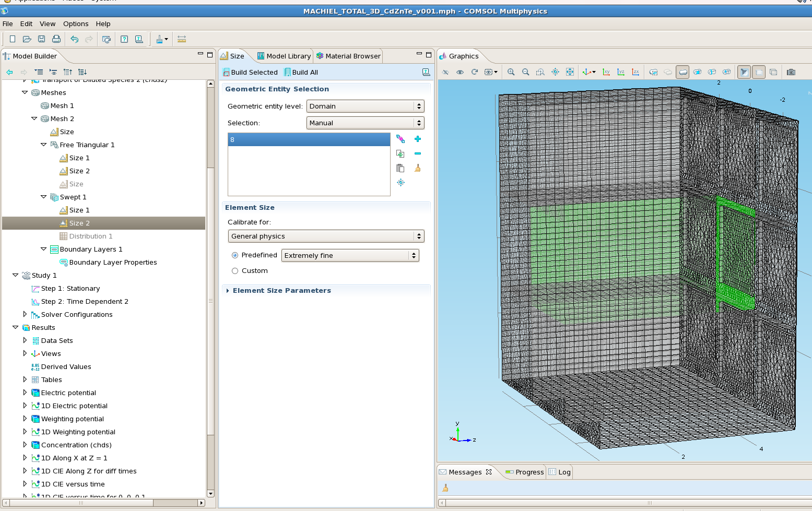Toggle the Show Selected eye icon
812x511 pixels.
pos(460,72)
